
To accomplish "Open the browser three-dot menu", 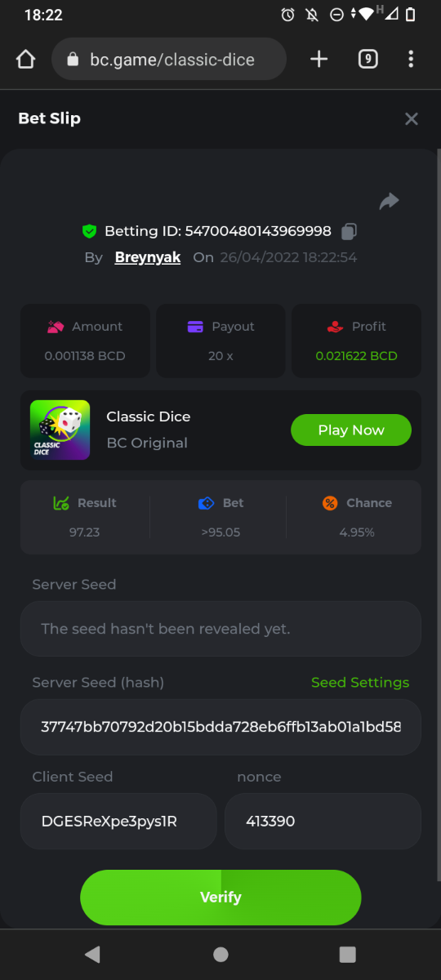I will point(411,60).
